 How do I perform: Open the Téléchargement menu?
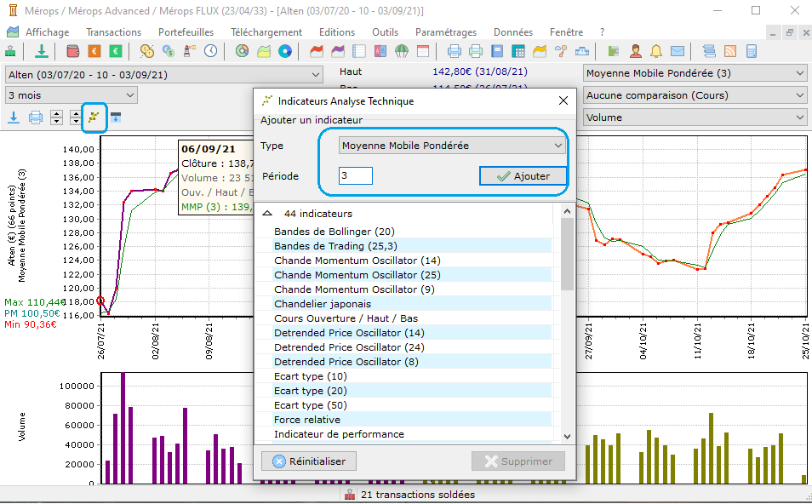pyautogui.click(x=266, y=32)
